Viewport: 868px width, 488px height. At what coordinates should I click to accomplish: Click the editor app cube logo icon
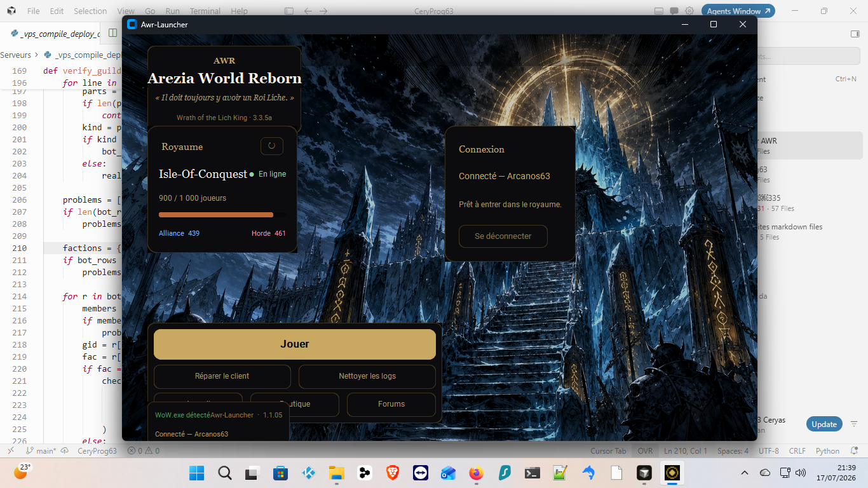[x=11, y=11]
